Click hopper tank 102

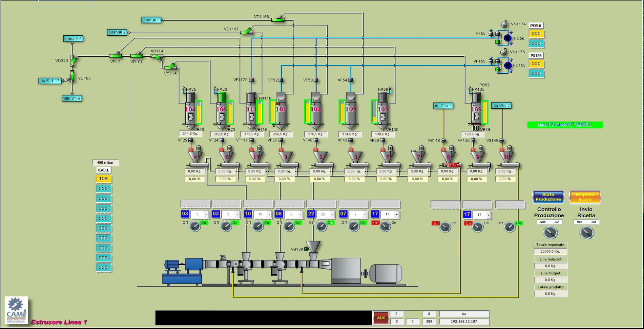(316, 111)
